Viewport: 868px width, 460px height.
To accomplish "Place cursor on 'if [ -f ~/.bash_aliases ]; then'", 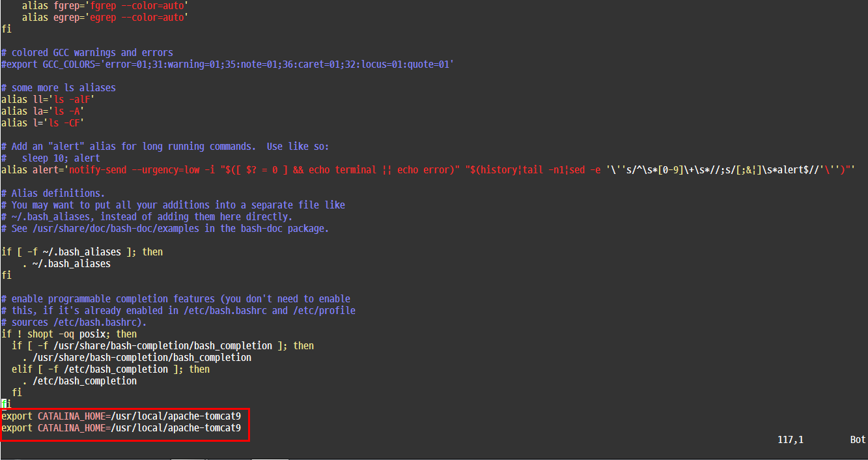I will (82, 252).
